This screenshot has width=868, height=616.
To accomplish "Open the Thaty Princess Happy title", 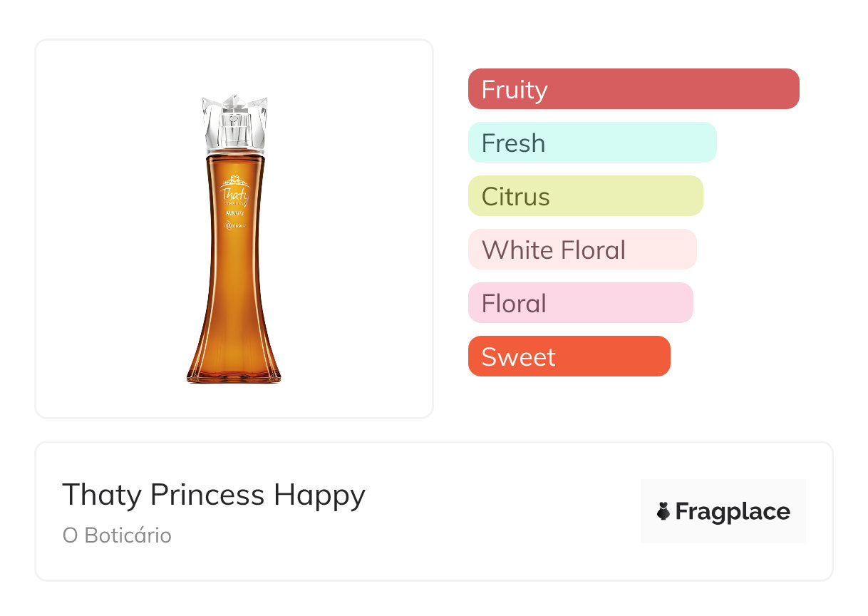I will pos(214,494).
